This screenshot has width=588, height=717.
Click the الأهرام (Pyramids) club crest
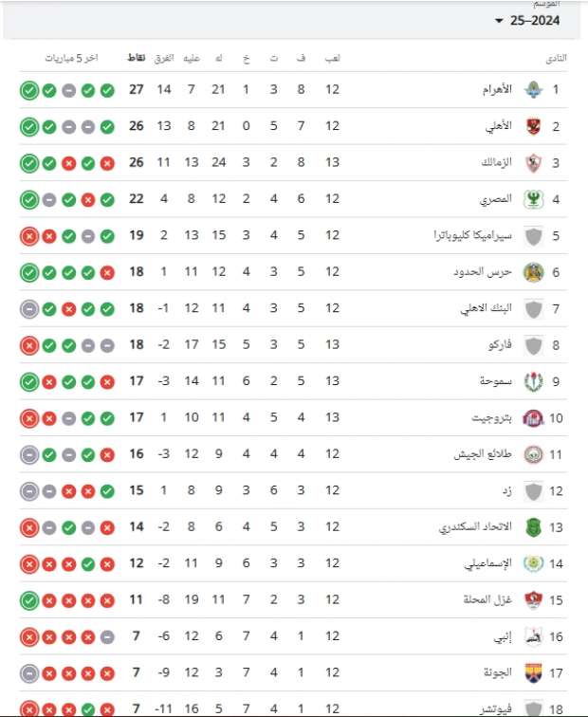pos(532,90)
